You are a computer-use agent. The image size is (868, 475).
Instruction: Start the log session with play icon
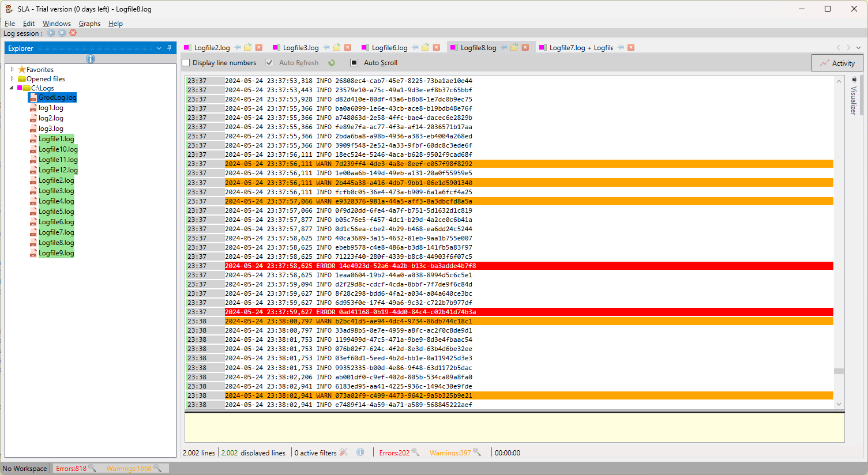tap(51, 33)
